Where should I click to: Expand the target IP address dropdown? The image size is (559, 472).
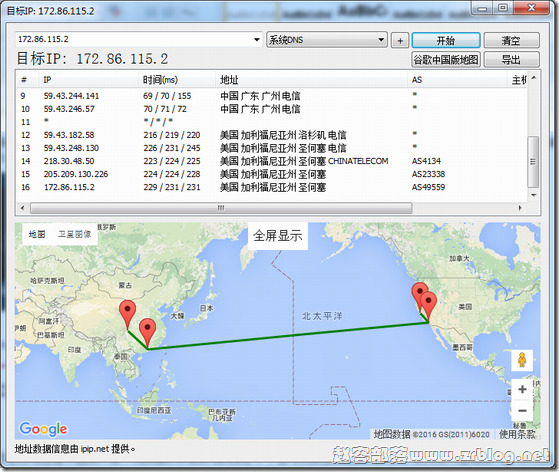click(256, 40)
